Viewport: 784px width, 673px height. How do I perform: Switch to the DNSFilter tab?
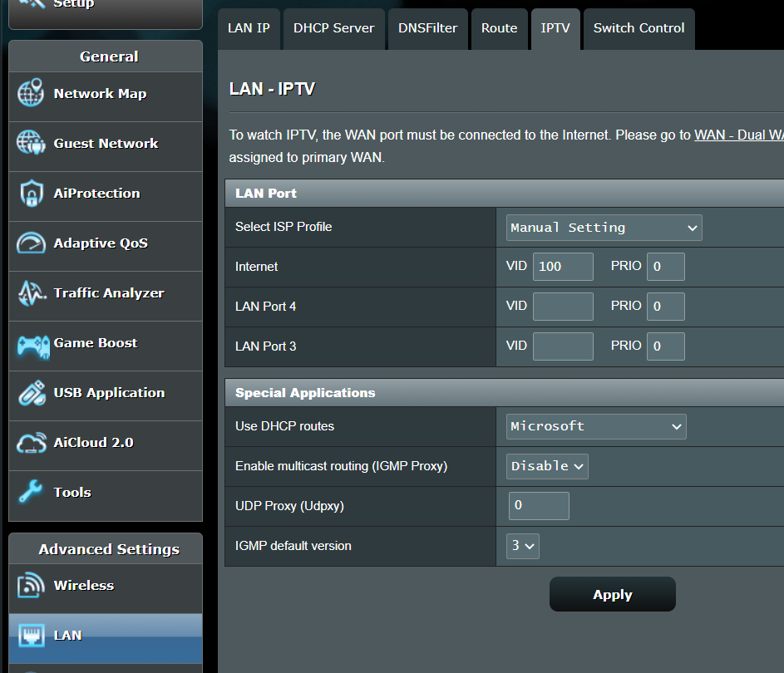tap(428, 28)
